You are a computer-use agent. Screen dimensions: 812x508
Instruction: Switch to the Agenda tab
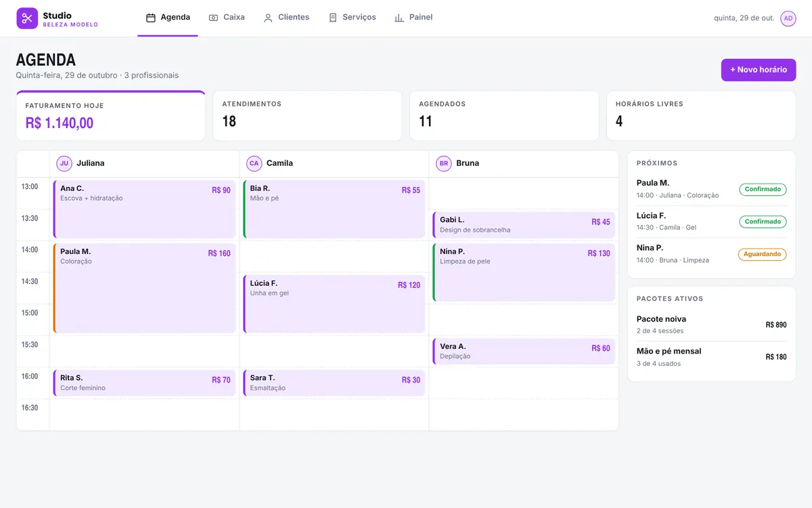click(x=168, y=18)
